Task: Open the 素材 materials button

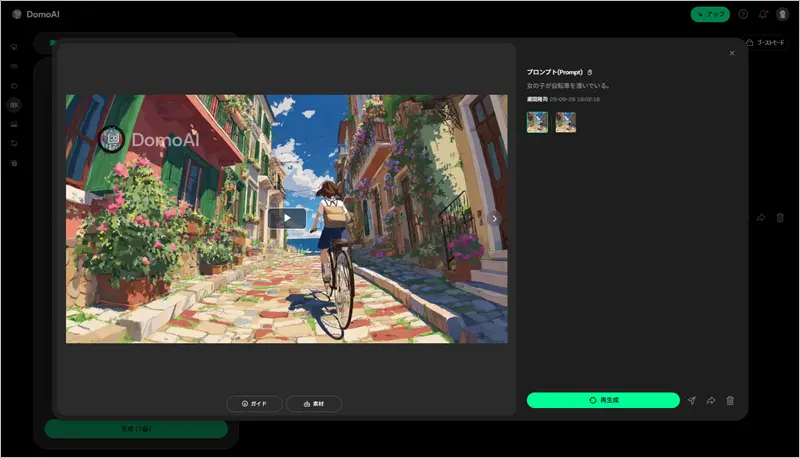Action: (314, 404)
